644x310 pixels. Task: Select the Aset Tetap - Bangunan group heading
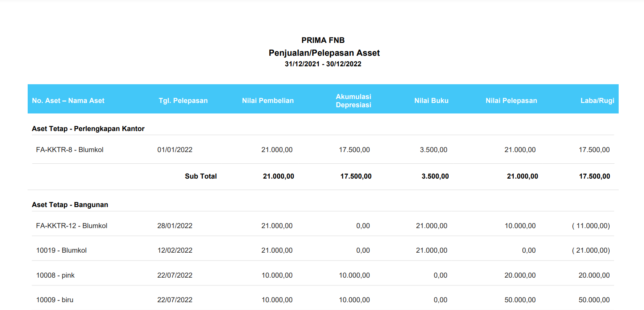click(70, 205)
